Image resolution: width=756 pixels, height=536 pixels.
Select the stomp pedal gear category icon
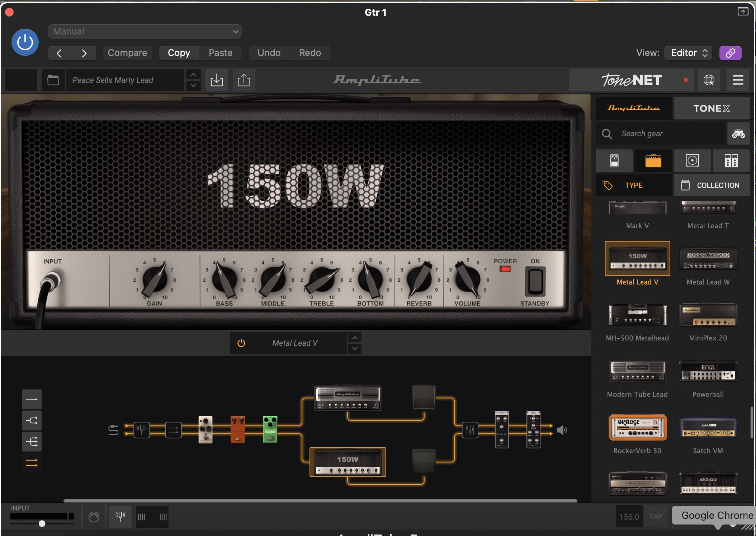[x=614, y=161]
